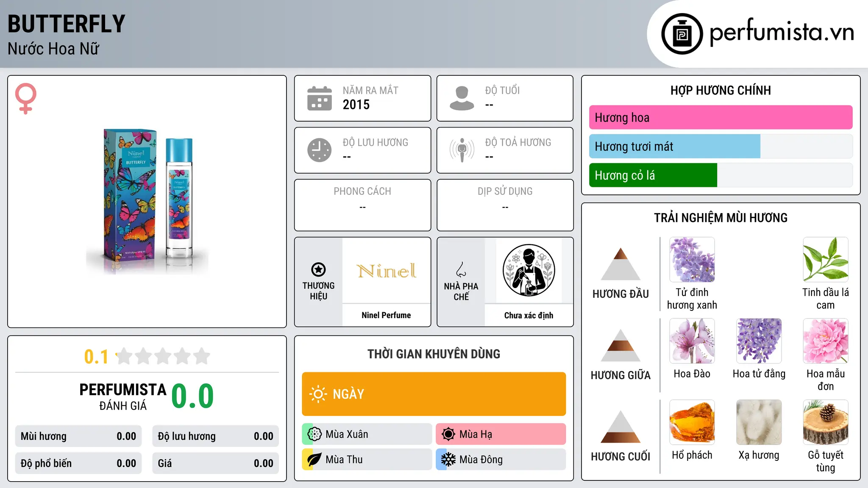Click the Hương đầu pyramid icon
Viewport: 868px width, 488px height.
(620, 264)
